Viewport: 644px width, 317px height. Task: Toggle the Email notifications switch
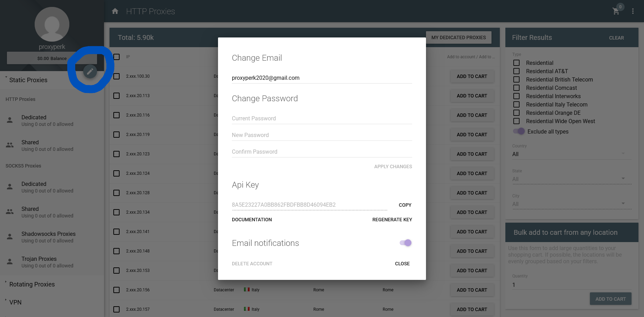pyautogui.click(x=406, y=243)
